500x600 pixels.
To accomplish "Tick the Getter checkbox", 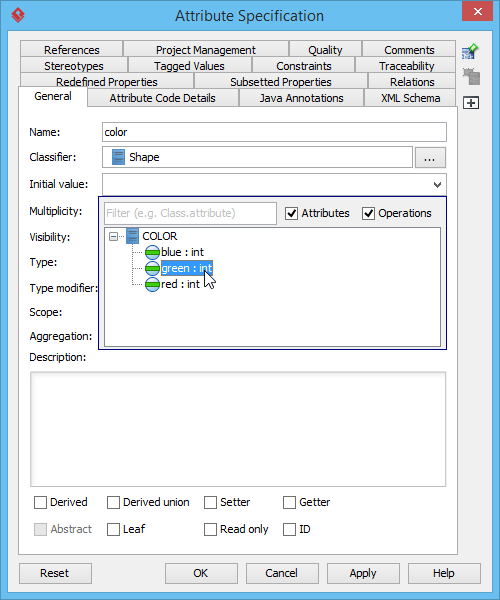I will coord(289,502).
